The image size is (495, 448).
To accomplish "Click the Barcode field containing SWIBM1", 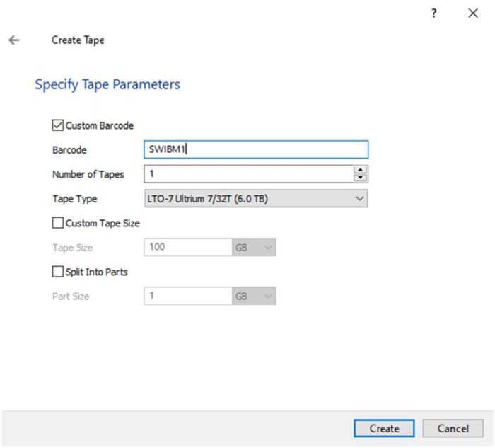I will (255, 150).
